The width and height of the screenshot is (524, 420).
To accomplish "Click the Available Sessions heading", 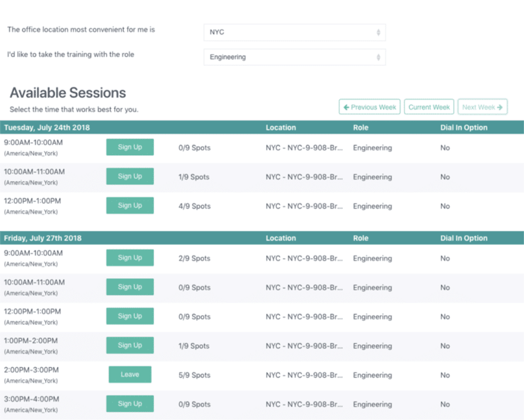I will tap(68, 93).
